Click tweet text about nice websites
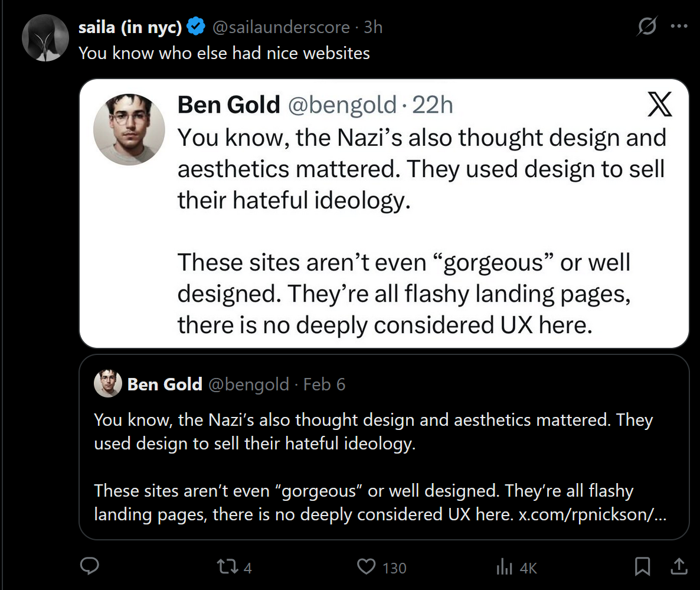 pyautogui.click(x=224, y=53)
